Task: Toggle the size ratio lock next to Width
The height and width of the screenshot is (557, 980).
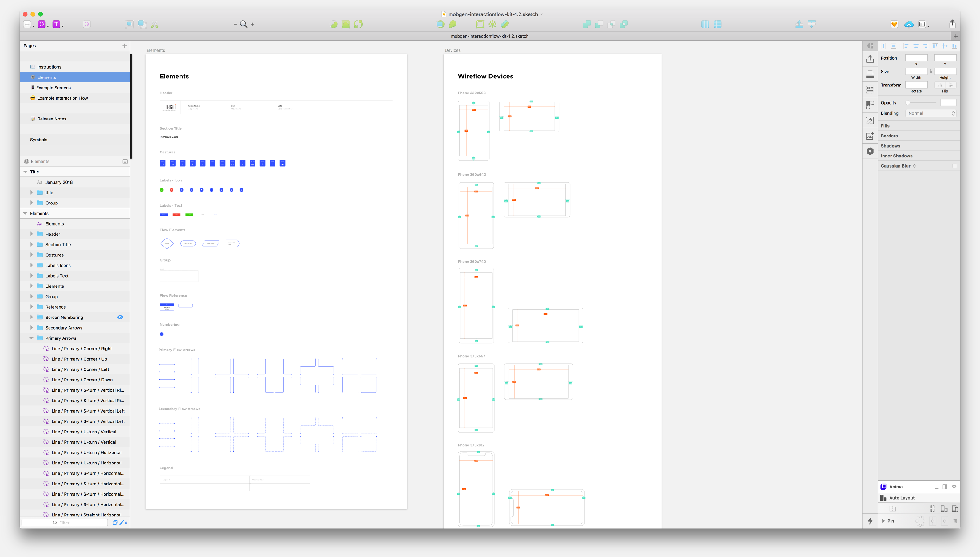Action: [931, 71]
